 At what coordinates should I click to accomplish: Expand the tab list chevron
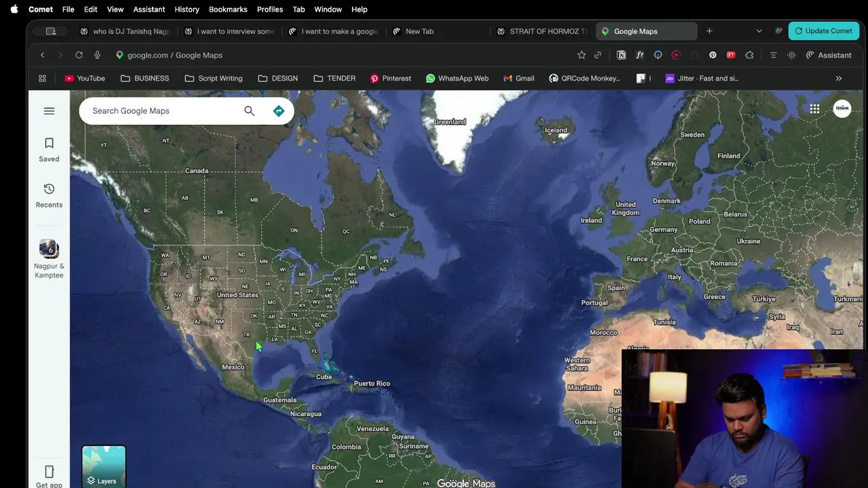pos(759,31)
